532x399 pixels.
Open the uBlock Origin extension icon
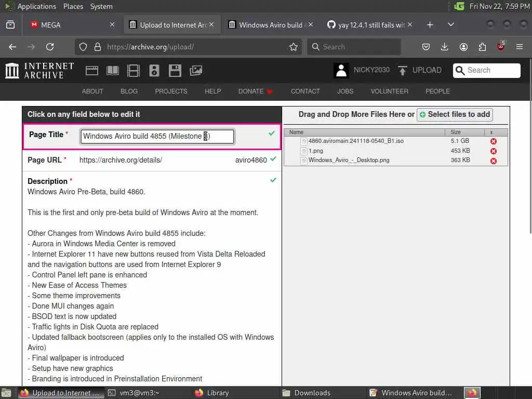pyautogui.click(x=501, y=46)
